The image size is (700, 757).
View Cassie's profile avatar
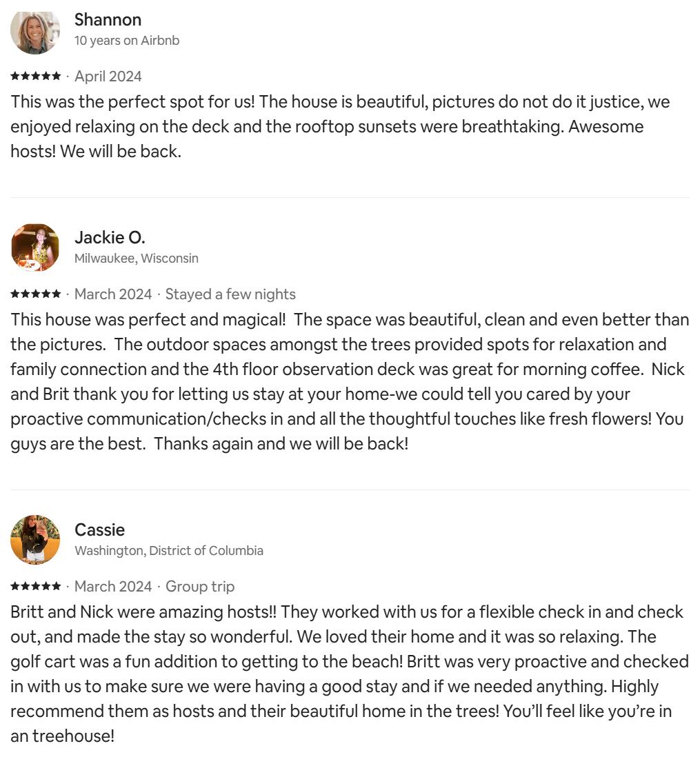coord(35,540)
